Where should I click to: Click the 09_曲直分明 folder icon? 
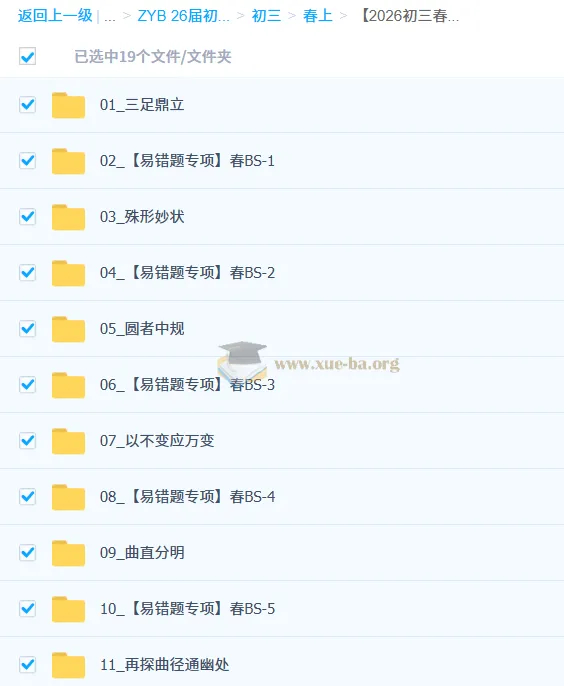[68, 553]
